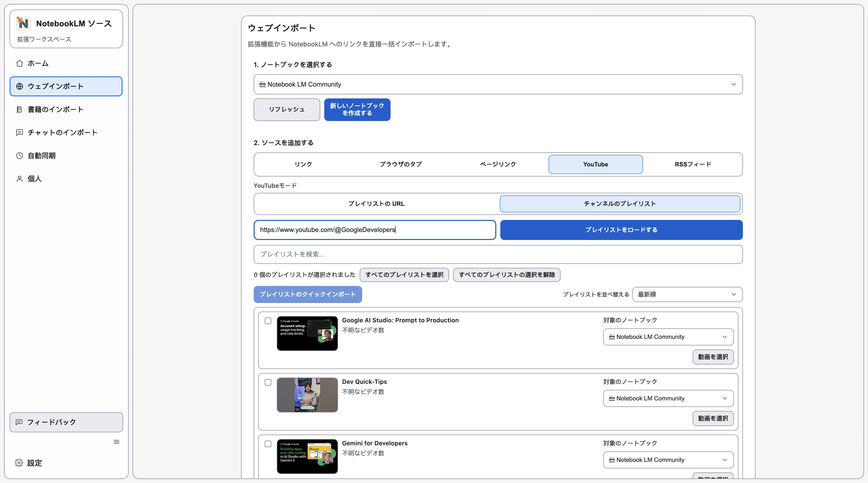Check the Google AI Studio playlist checkbox

click(x=268, y=321)
